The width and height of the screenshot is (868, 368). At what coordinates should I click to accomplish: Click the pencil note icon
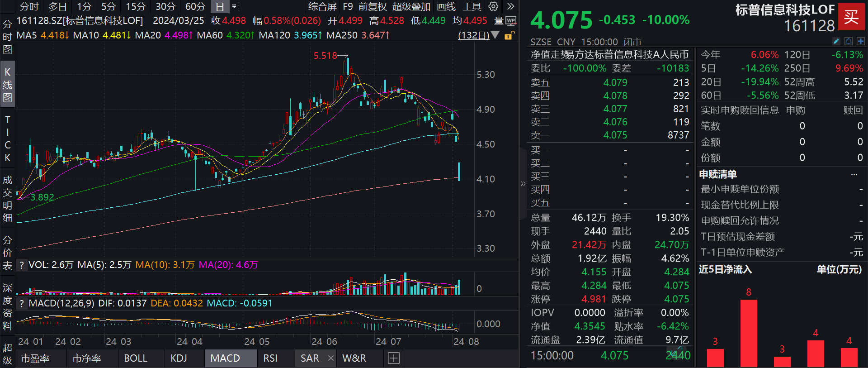point(836,41)
